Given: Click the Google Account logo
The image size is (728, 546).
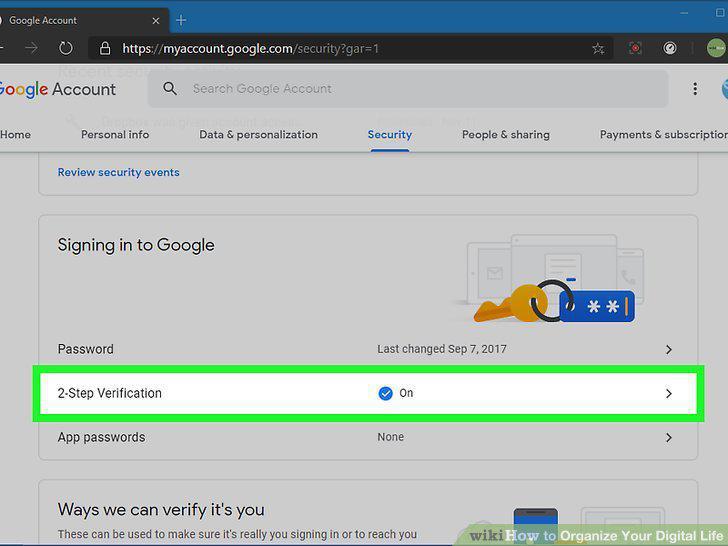Looking at the screenshot, I should [x=58, y=89].
